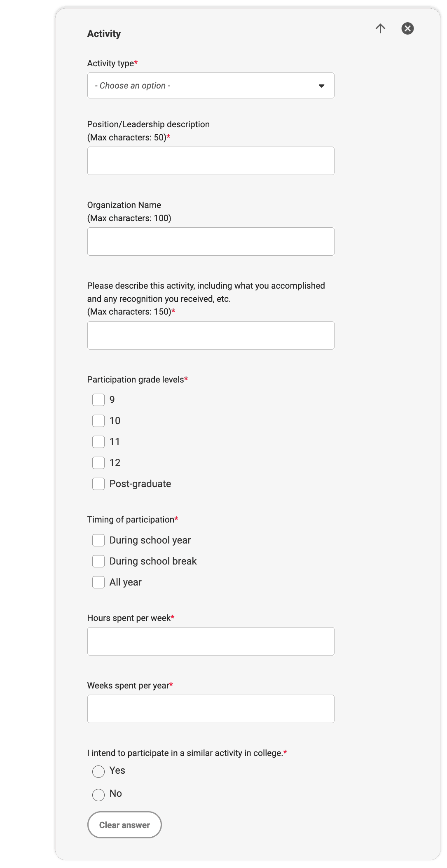The width and height of the screenshot is (447, 868).
Task: Click the Hours spent per week field
Action: (211, 642)
